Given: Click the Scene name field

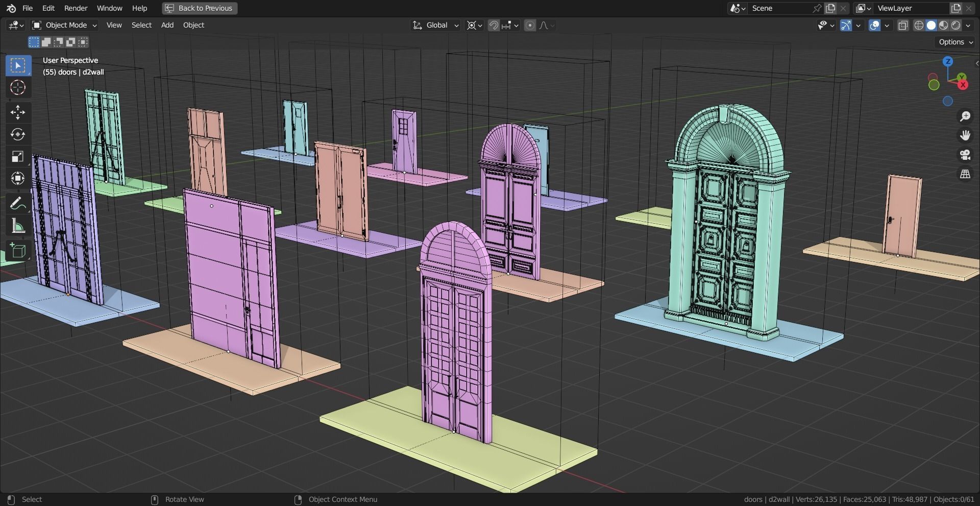Looking at the screenshot, I should click(780, 8).
